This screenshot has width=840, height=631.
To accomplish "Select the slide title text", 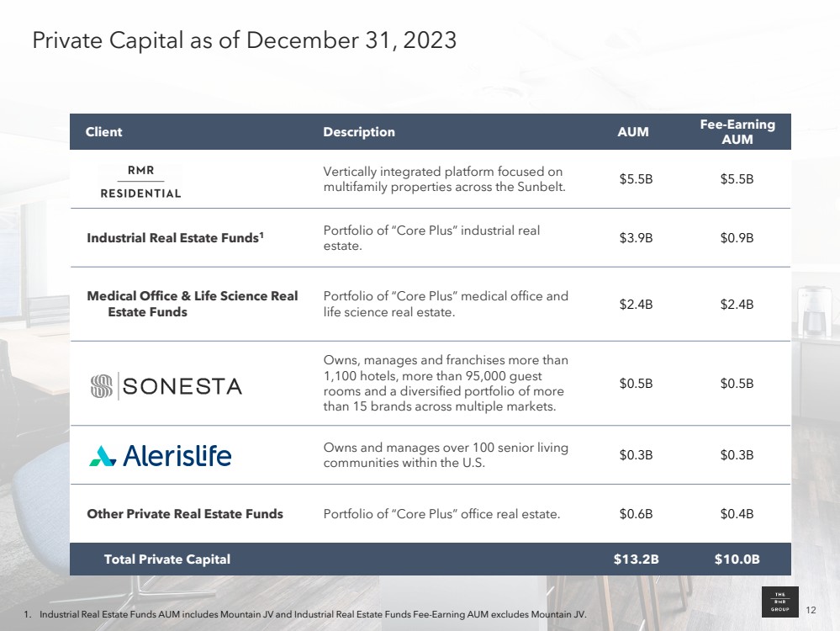I will pyautogui.click(x=244, y=40).
